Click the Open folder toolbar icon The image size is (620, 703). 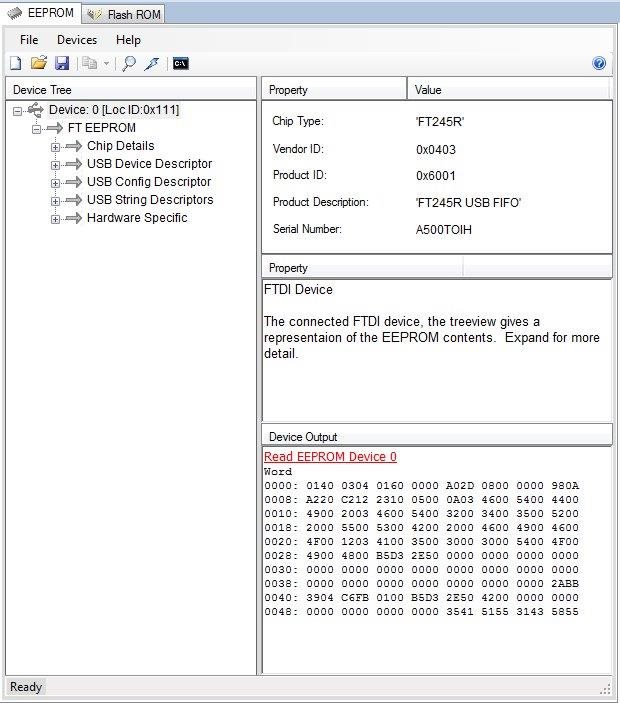[39, 63]
